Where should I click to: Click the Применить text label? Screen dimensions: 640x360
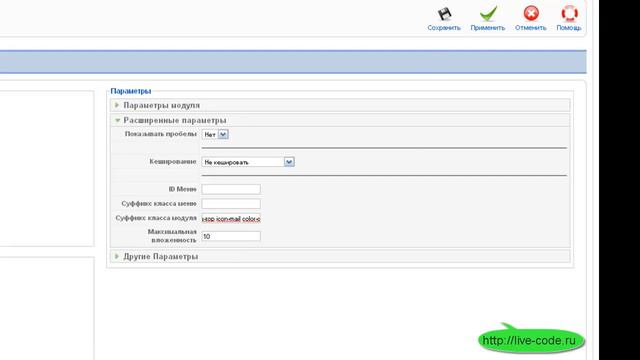[x=488, y=28]
